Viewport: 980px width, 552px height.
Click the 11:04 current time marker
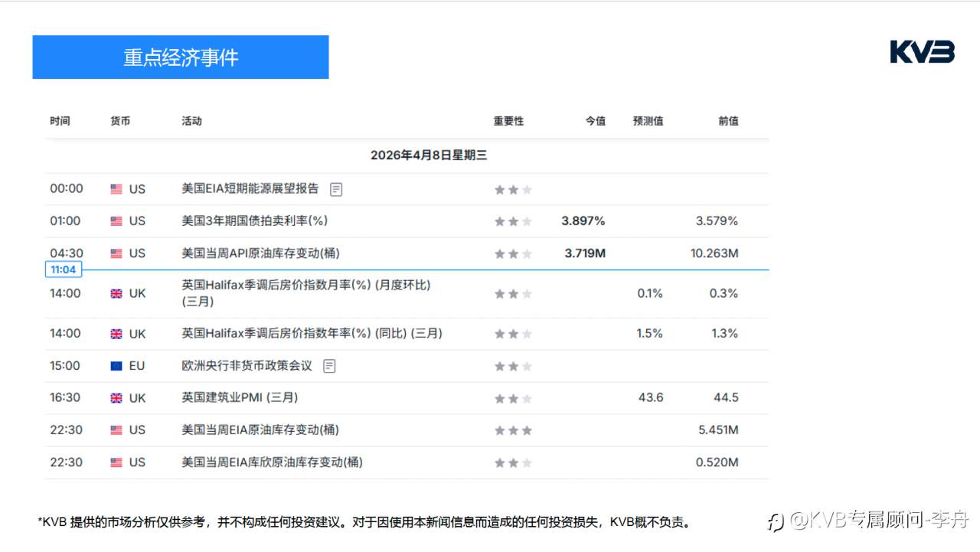[x=63, y=269]
